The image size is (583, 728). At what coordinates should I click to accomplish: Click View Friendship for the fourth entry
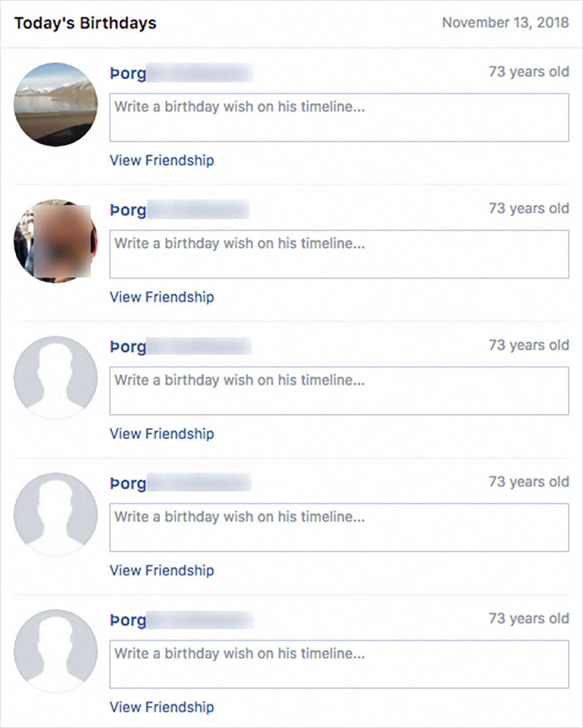point(161,571)
